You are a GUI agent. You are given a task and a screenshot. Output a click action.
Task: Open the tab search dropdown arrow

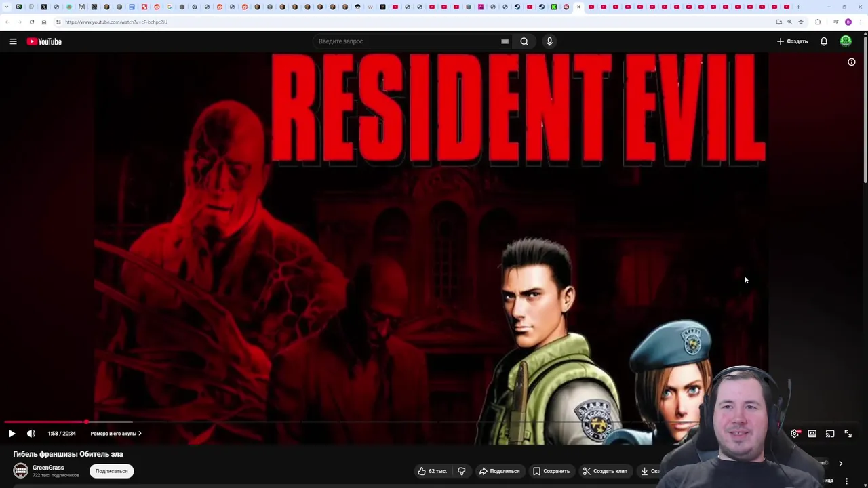(7, 7)
